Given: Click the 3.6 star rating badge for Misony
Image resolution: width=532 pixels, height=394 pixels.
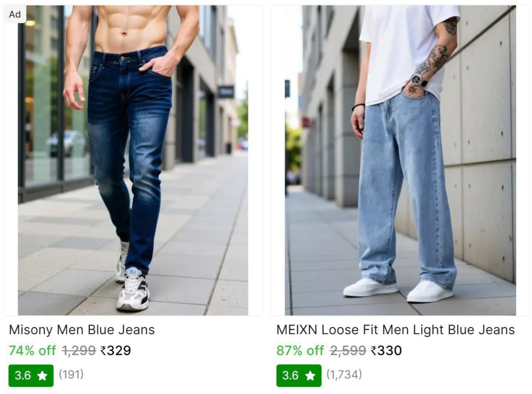Looking at the screenshot, I should pos(31,375).
